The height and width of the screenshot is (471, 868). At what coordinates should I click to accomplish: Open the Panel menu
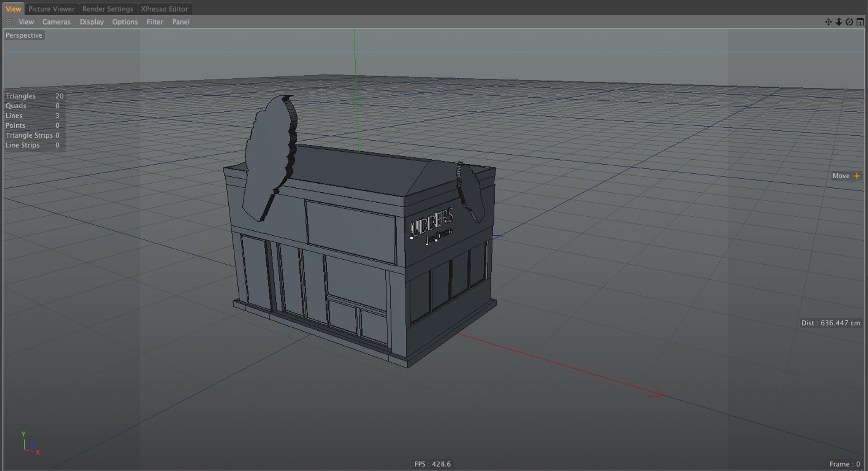181,22
